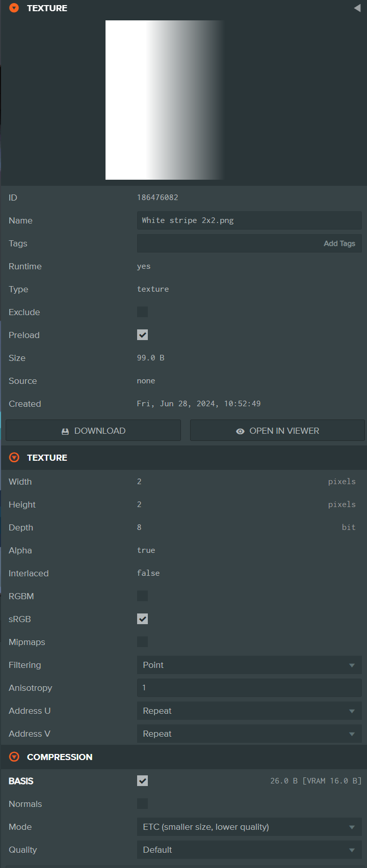The image size is (367, 868).
Task: Collapse the Compression section icon
Action: pyautogui.click(x=14, y=757)
